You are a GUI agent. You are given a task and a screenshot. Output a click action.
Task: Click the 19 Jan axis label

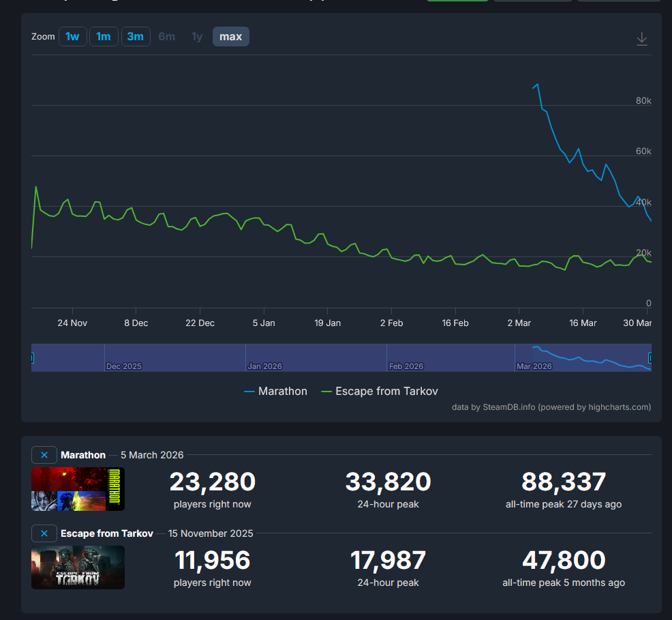click(x=328, y=323)
